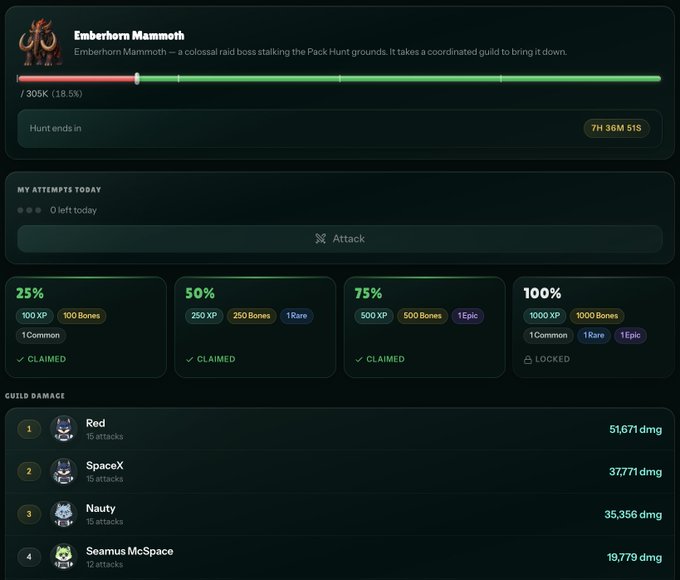Click the checkmark icon in the 50% card
Screen dimensions: 680x580
click(x=189, y=359)
